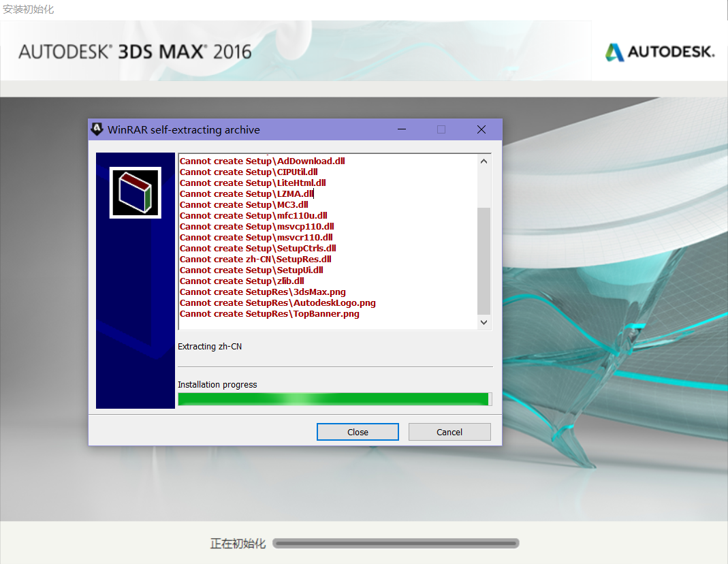Click the 'Extracting zh-CN' status text
Viewport: 728px width, 564px height.
click(x=210, y=346)
